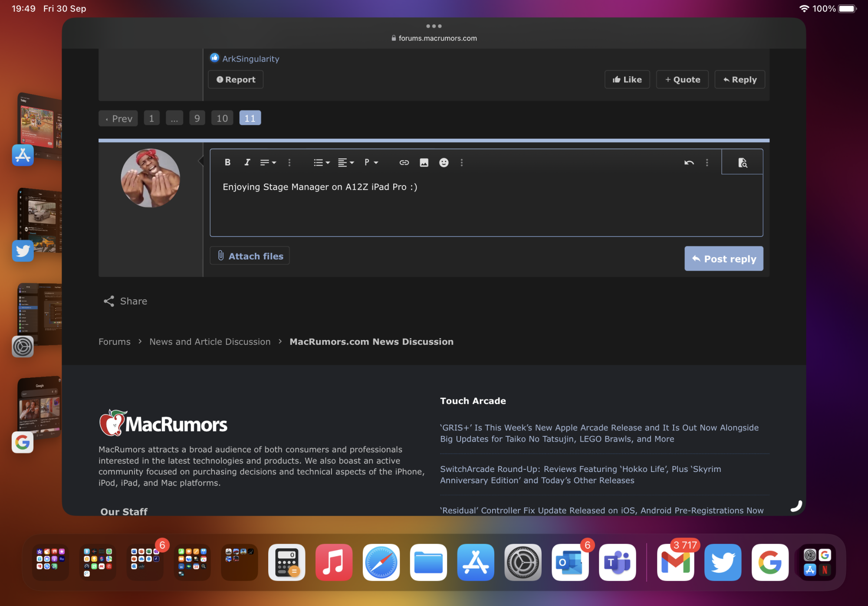Submit with the Post reply button

pos(724,259)
